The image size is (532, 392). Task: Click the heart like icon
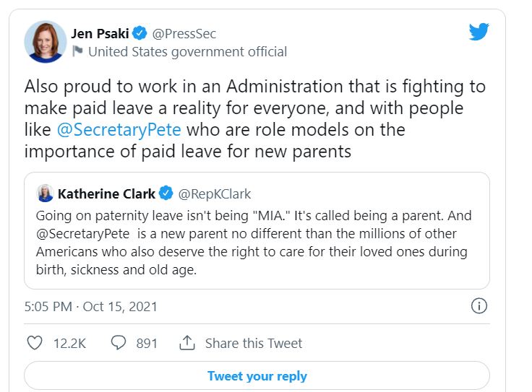tap(34, 343)
